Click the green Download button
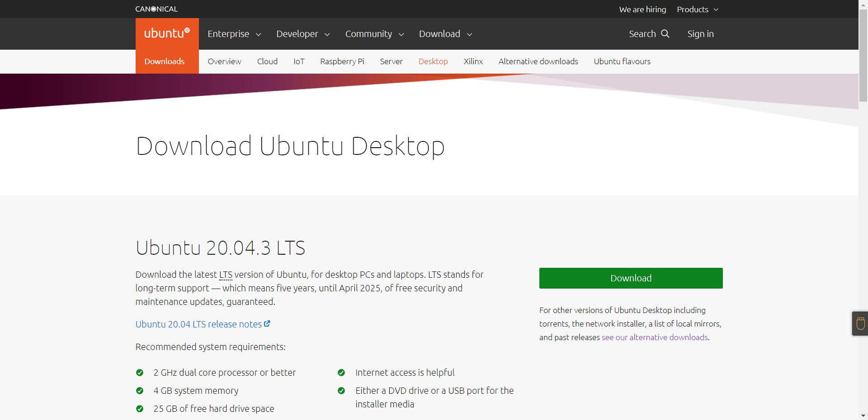This screenshot has width=868, height=420. [x=631, y=278]
